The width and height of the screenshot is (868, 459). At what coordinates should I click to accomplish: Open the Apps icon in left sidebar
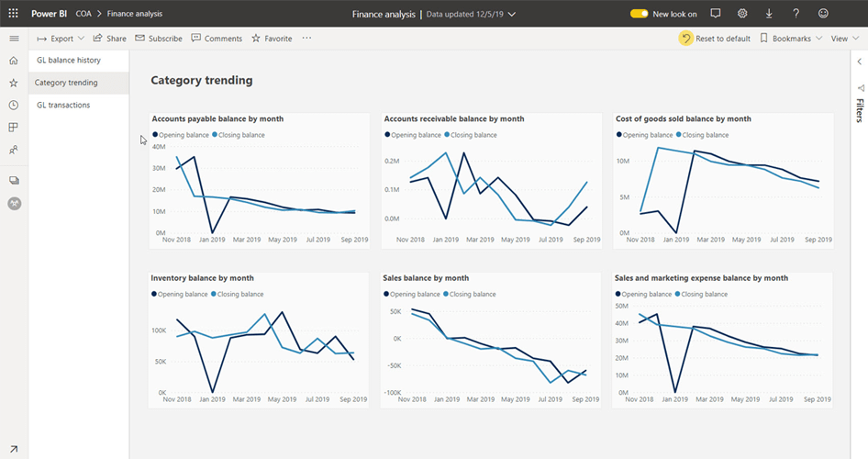pos(14,127)
